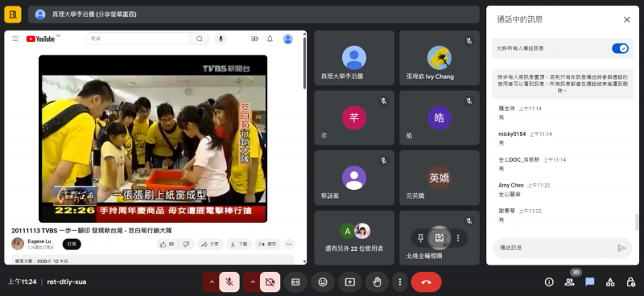Open YouTube video more actions ellipsis
Screen dimensions: 644x296
point(289,245)
